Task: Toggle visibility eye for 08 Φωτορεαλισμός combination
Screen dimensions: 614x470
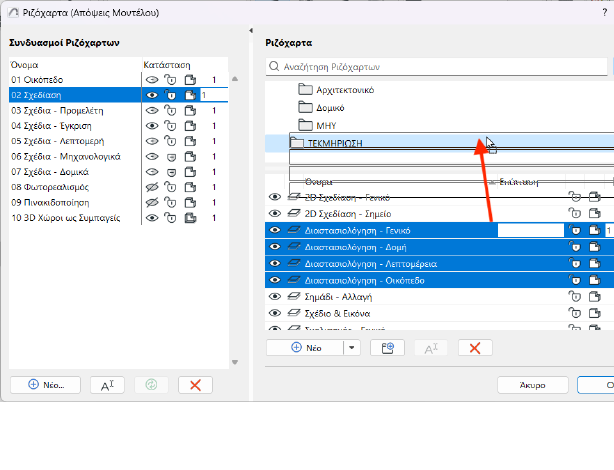Action: click(x=152, y=187)
